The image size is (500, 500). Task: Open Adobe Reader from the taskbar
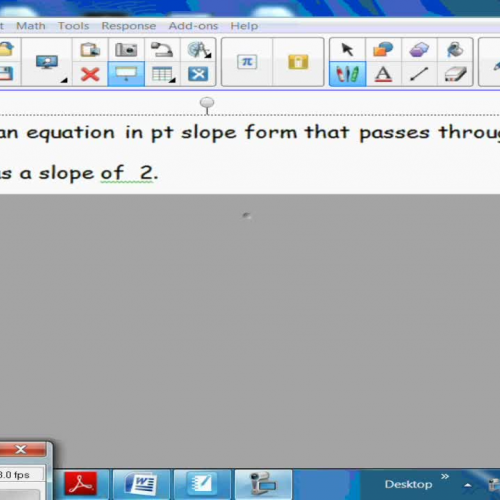point(82,484)
